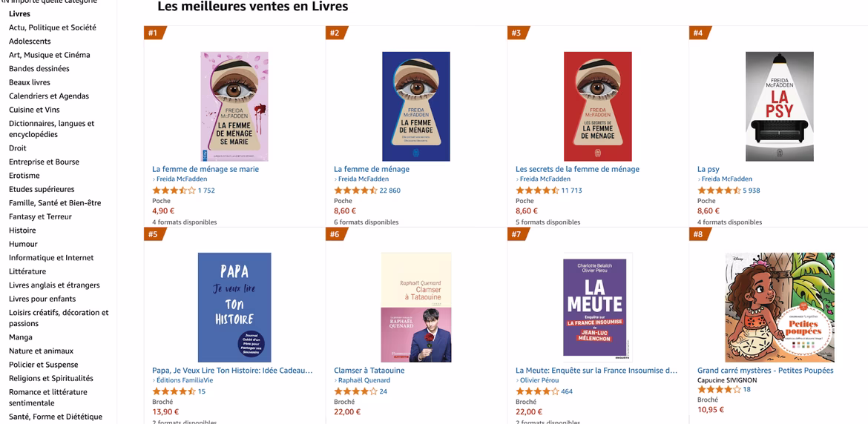Go to the Manga category
Viewport: 868px width, 424px height.
tap(21, 337)
